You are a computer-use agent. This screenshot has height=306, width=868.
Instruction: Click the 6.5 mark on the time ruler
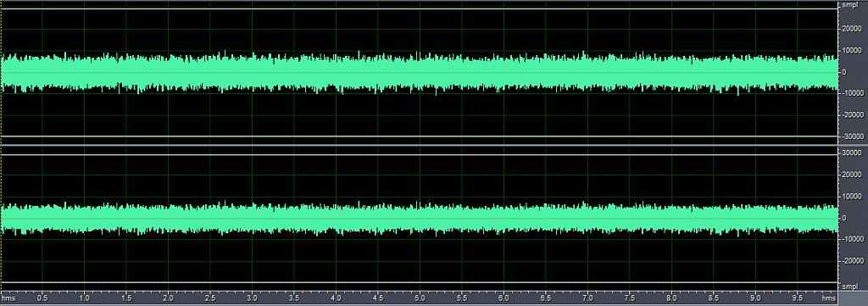[546, 298]
